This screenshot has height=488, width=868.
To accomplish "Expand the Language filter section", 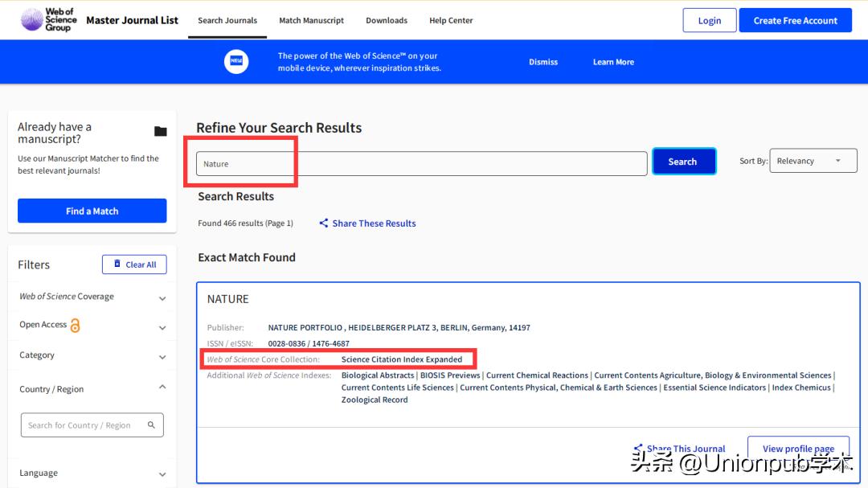I will pos(162,474).
